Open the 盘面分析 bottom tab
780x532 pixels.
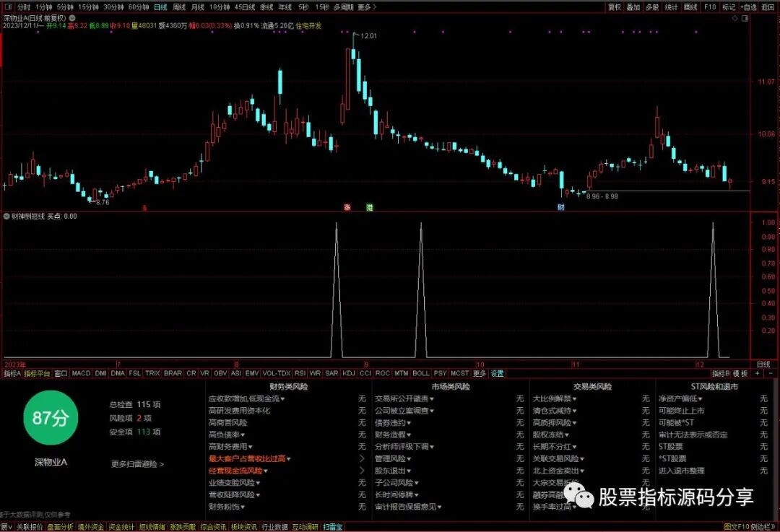[60, 527]
